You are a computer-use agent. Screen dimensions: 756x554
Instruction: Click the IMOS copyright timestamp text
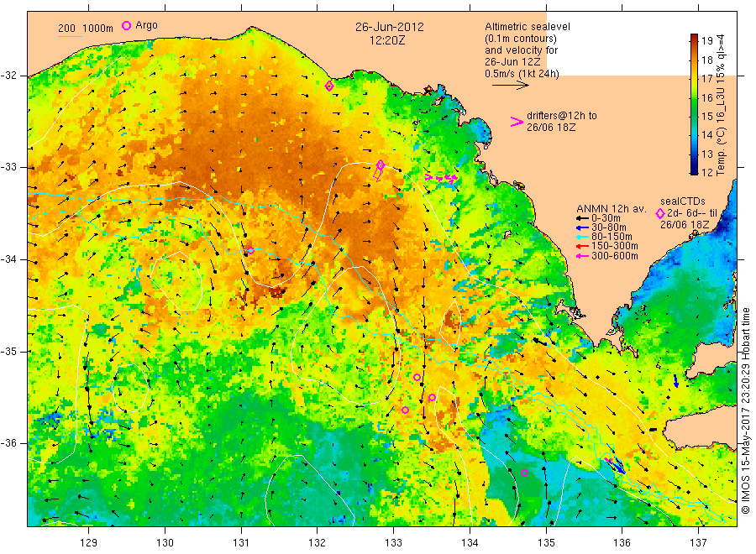coord(745,410)
